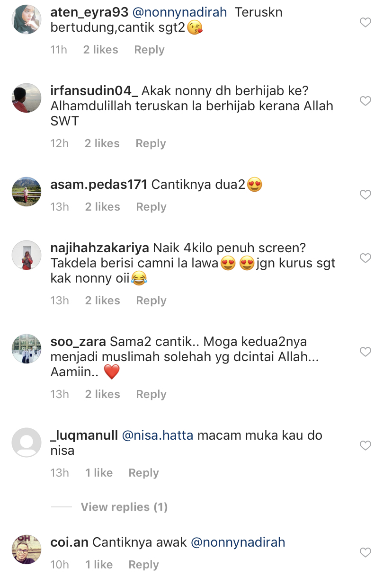The width and height of the screenshot is (392, 576).
Task: Reply to najihahzakariya's comment
Action: click(x=151, y=301)
